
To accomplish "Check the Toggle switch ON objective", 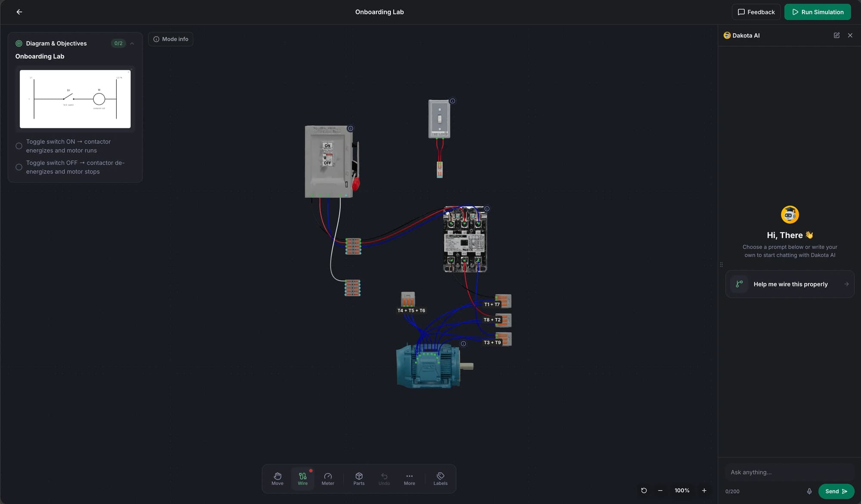I will tap(19, 146).
